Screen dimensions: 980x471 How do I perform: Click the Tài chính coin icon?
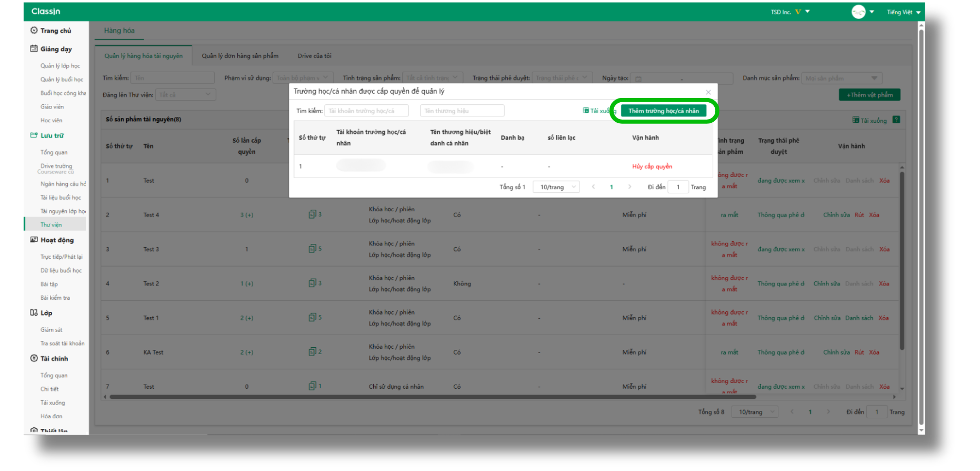point(34,358)
